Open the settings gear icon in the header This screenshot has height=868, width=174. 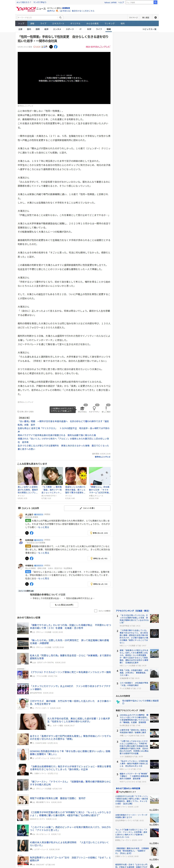click(x=155, y=18)
